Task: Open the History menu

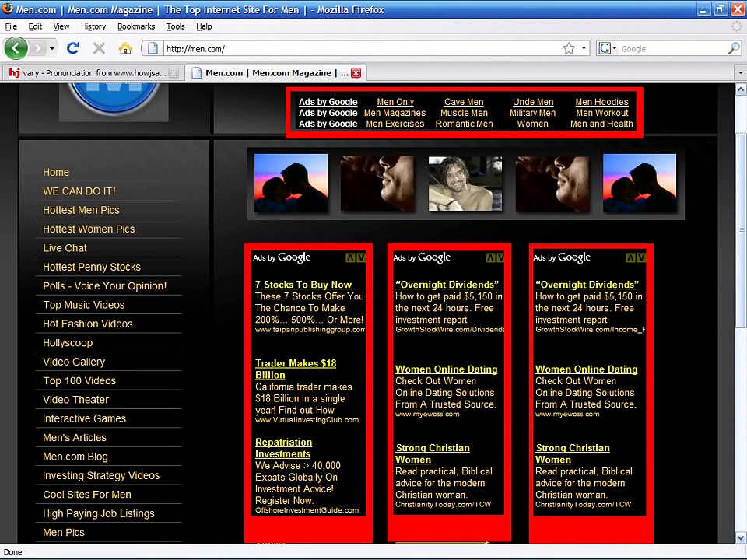Action: point(93,26)
